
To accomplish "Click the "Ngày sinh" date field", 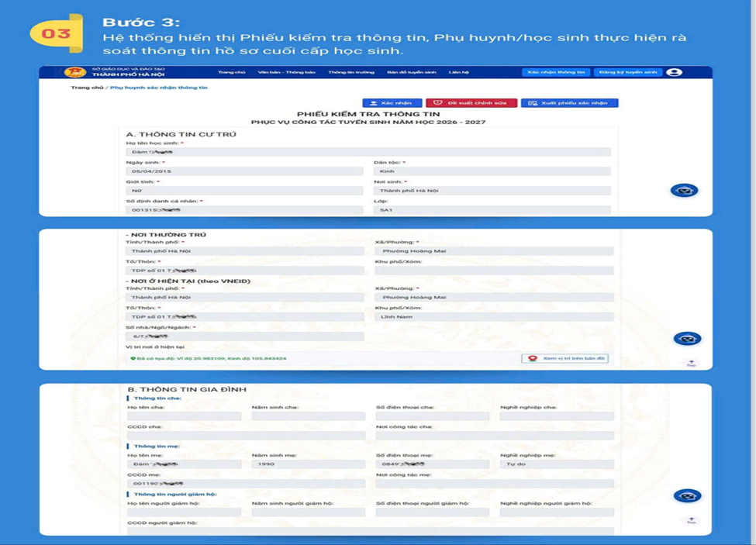I will click(x=244, y=171).
